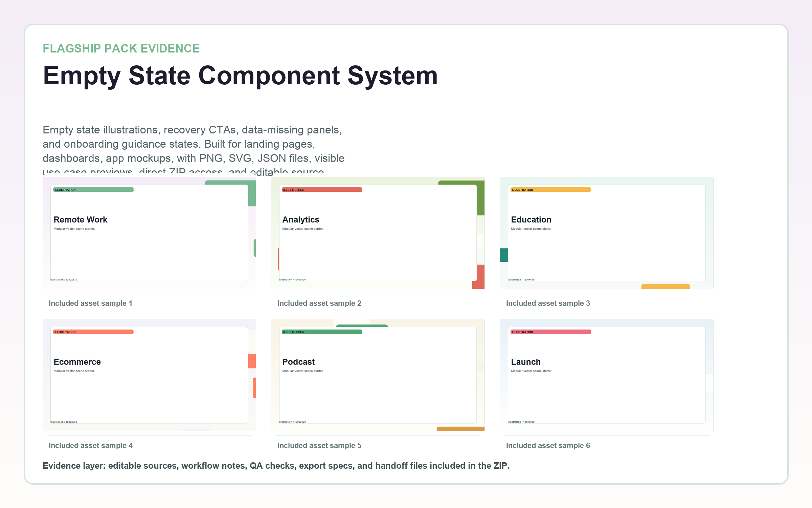
Task: Click the yellow ILLUSTRATION tag on Education
Action: (550, 190)
